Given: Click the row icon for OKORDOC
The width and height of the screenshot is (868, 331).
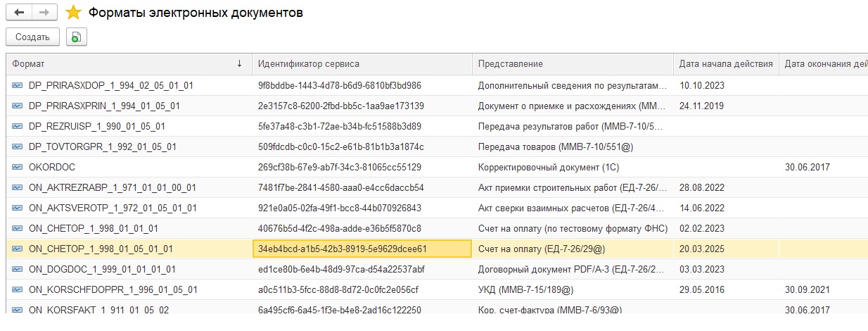Looking at the screenshot, I should pos(18,167).
